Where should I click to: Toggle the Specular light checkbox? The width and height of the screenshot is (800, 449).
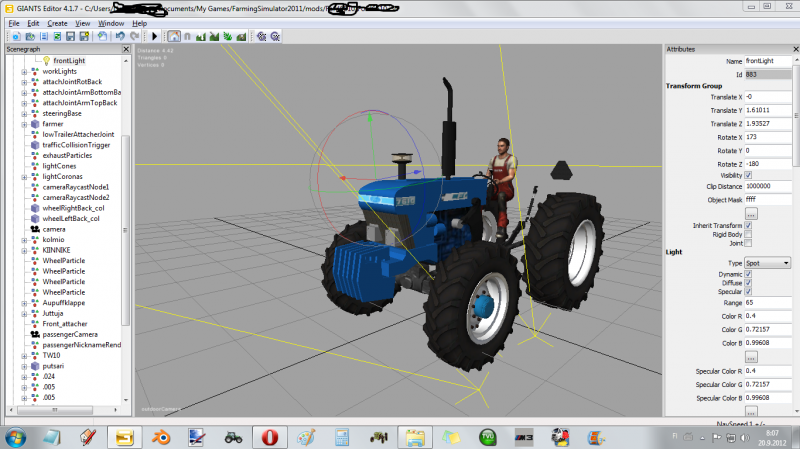tap(748, 291)
